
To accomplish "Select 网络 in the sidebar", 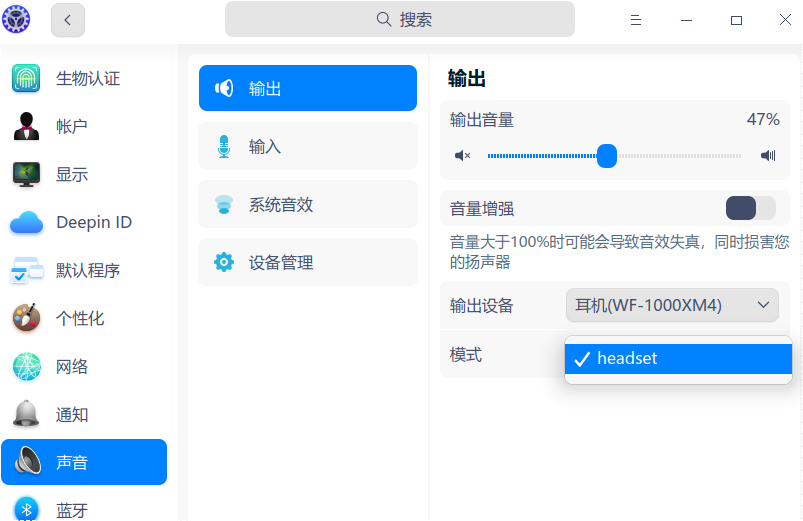I will 84,366.
